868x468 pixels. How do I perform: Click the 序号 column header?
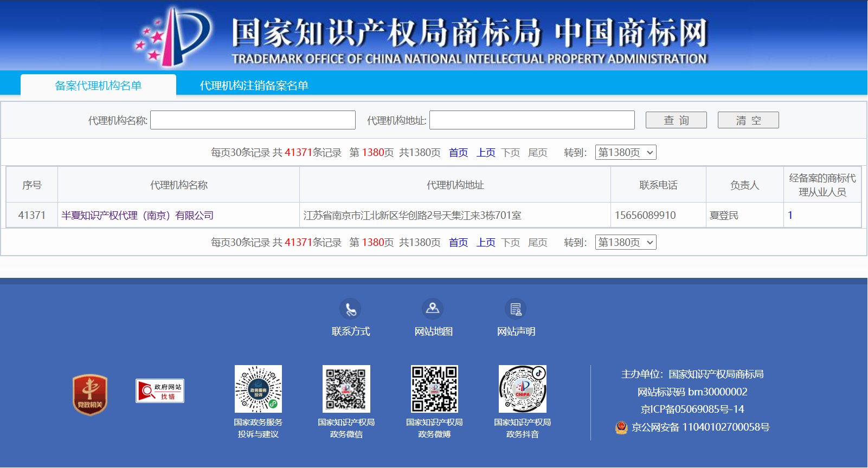click(x=32, y=185)
